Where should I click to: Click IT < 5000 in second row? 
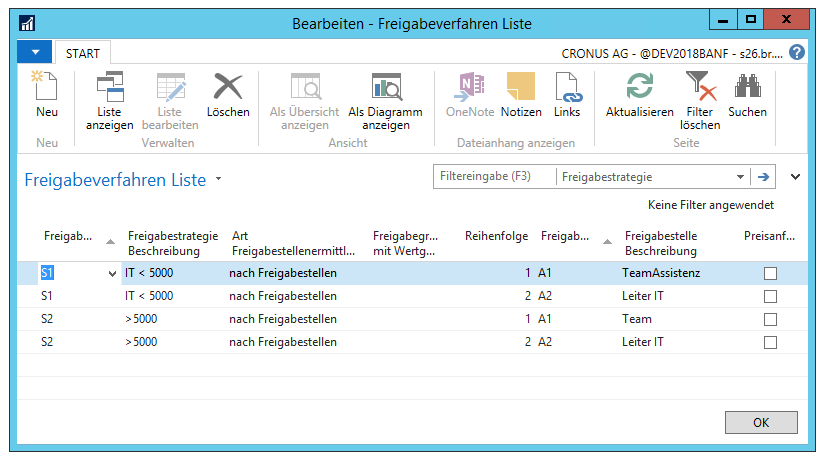coord(149,296)
